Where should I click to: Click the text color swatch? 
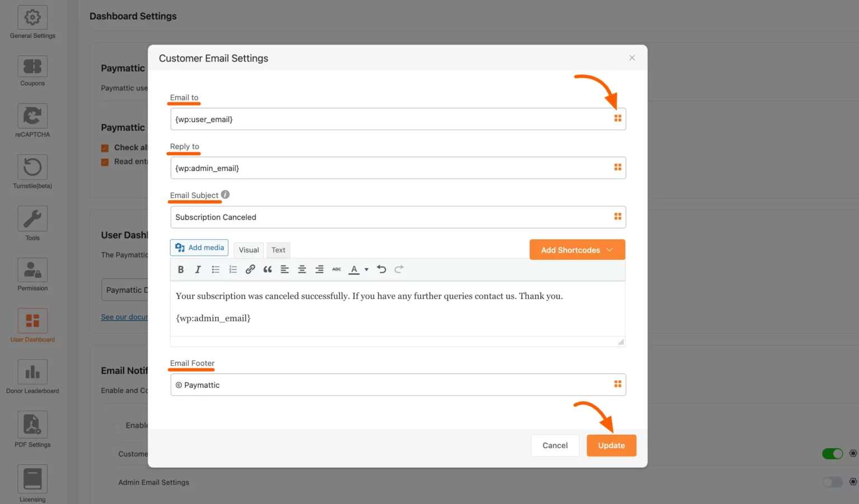355,269
